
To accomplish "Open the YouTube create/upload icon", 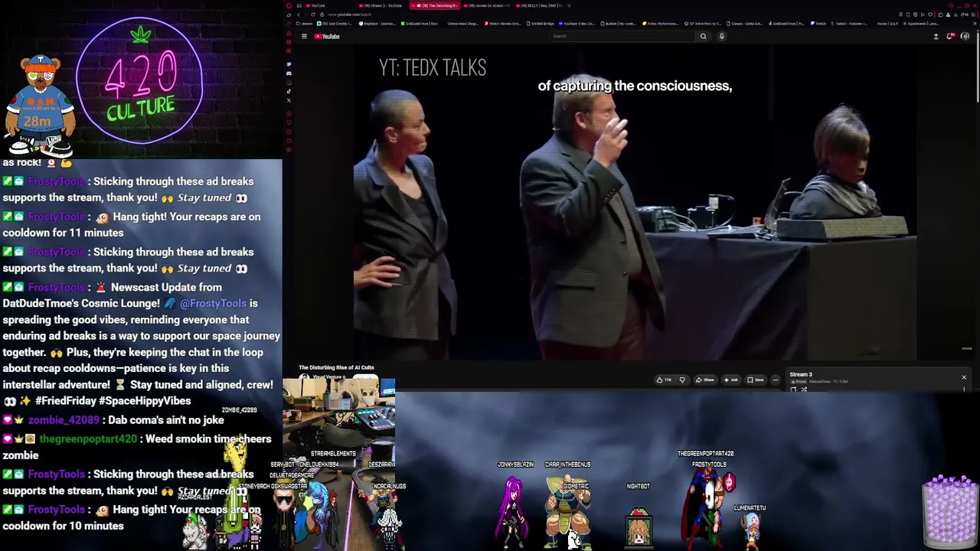I will click(x=936, y=36).
